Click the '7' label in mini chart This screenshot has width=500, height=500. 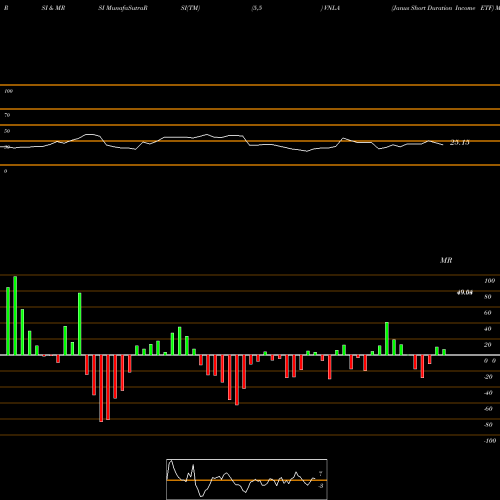coord(320,474)
